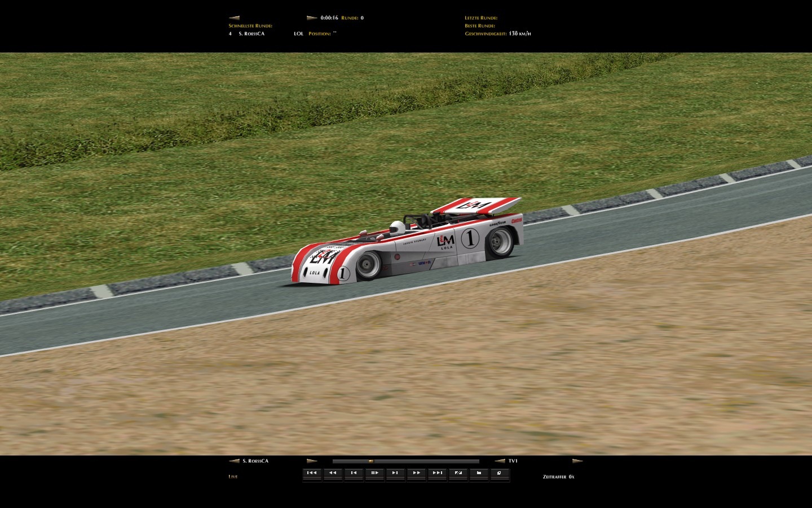The width and height of the screenshot is (812, 508).
Task: Click the "Zeitraffer 0x" time-lapse label
Action: coord(559,477)
